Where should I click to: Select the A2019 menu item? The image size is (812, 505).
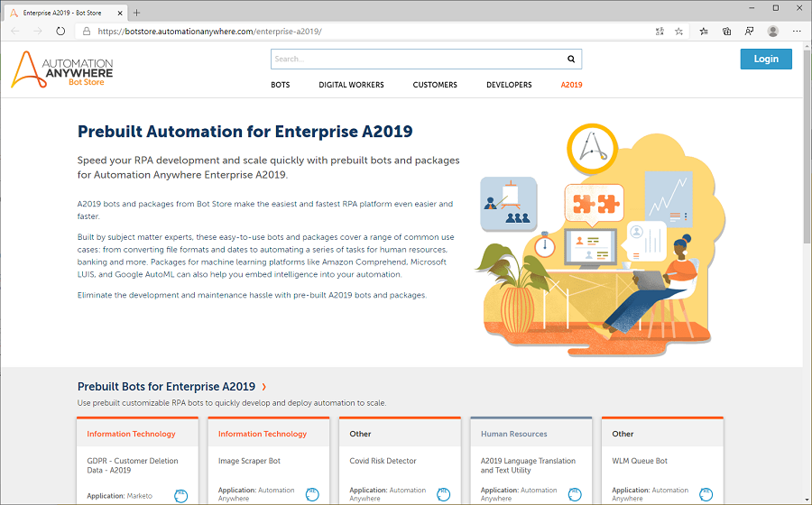[571, 85]
